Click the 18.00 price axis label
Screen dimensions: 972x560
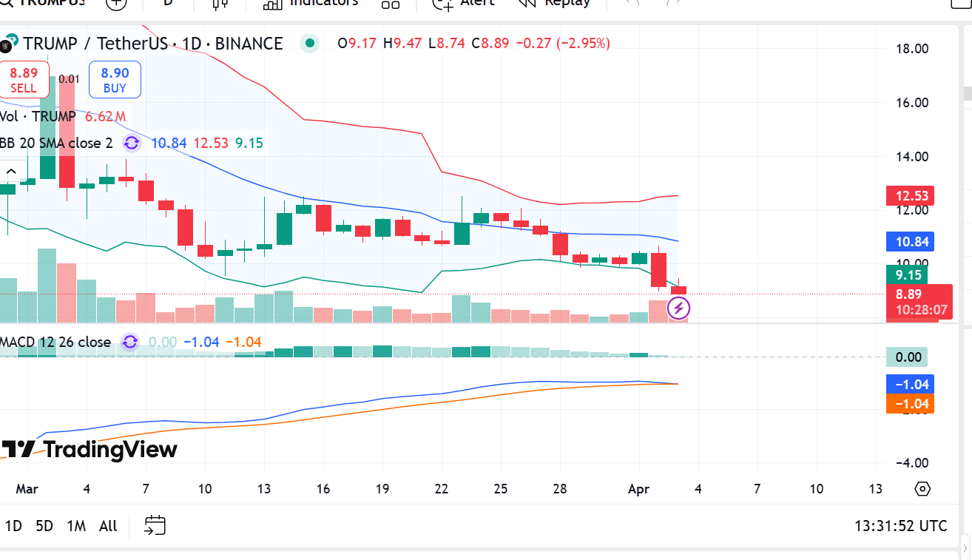(x=912, y=49)
